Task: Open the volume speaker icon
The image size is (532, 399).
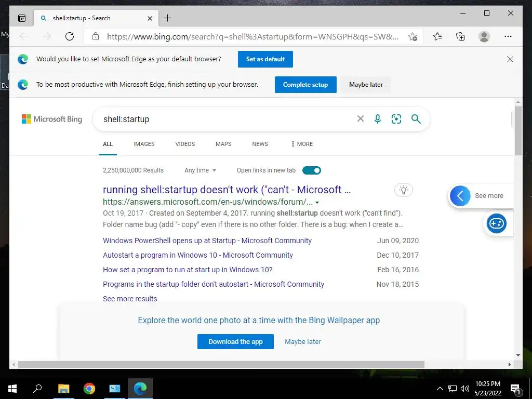Action: point(465,389)
